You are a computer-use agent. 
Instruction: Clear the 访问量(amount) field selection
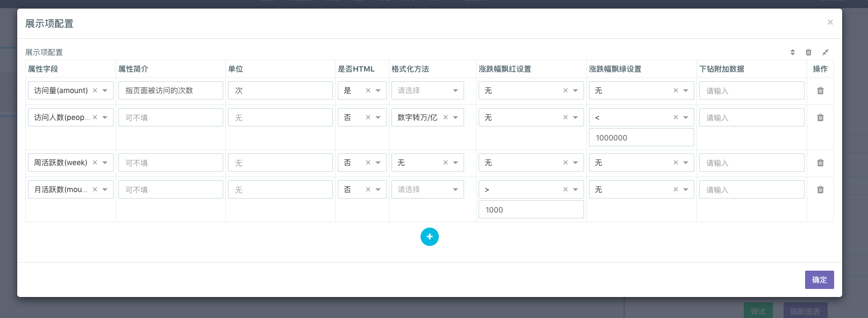pos(95,90)
